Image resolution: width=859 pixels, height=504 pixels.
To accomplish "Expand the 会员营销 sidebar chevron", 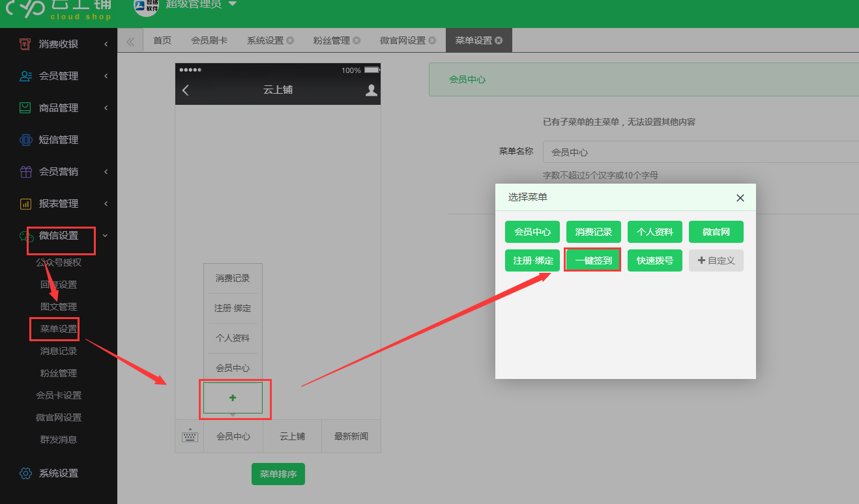I will (x=106, y=171).
